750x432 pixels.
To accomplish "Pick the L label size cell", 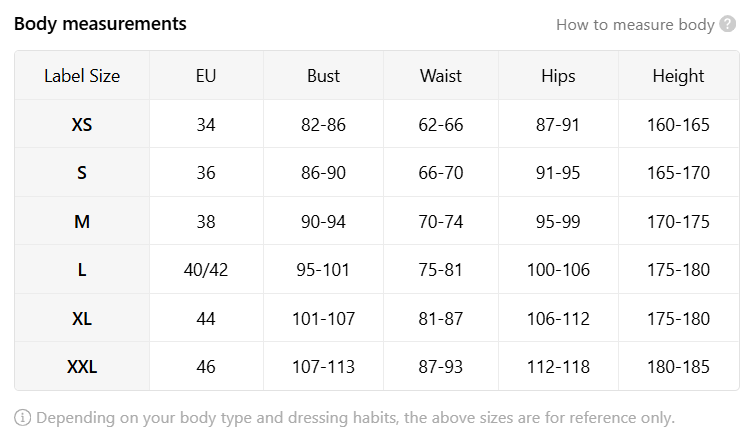I will [x=82, y=269].
